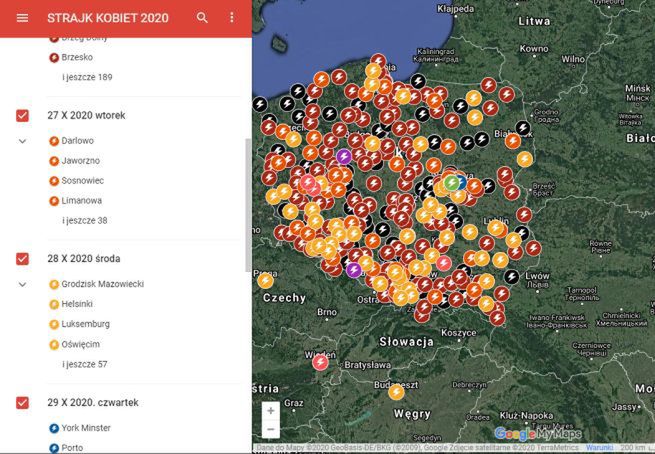Collapse the 28 X 2020 środa list

click(x=23, y=284)
